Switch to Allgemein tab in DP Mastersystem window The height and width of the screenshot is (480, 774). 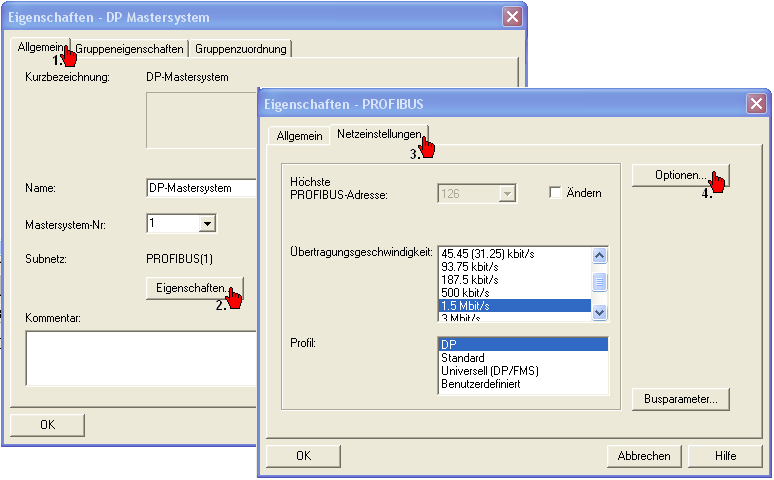41,47
